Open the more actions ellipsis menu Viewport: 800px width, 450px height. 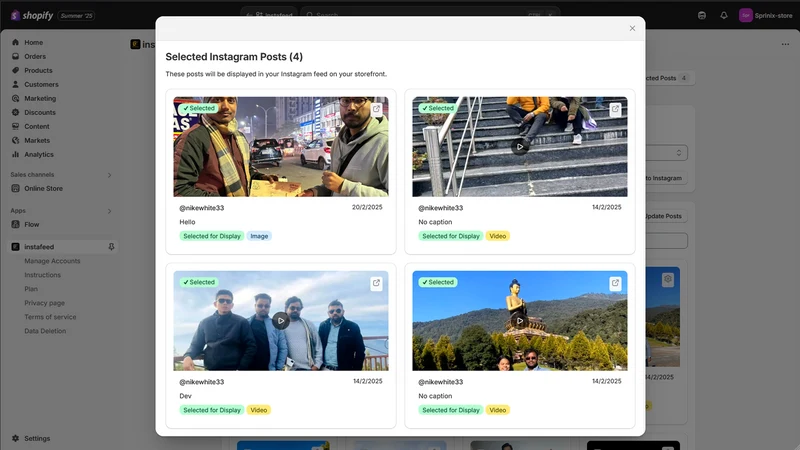click(785, 44)
